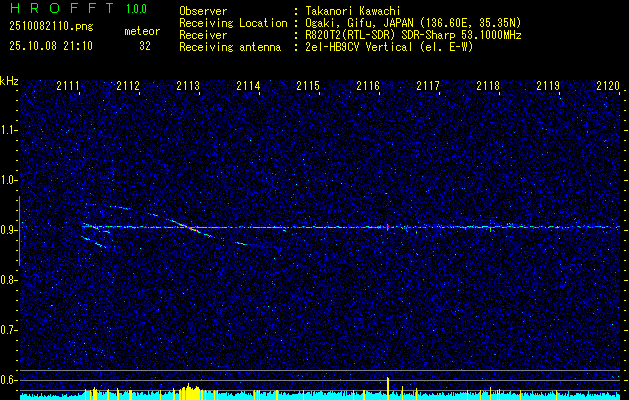Viewport: 629px width, 400px height.
Task: Click the Receiving Location label
Action: (233, 23)
